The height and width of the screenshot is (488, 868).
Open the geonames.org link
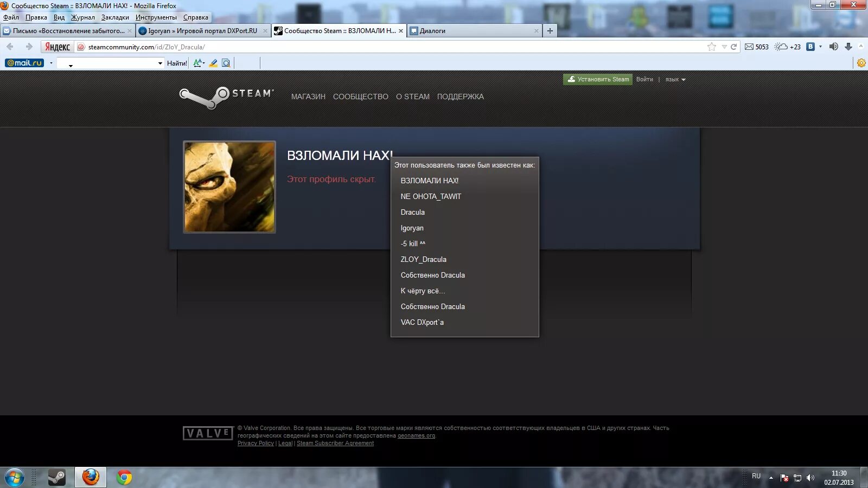(416, 435)
